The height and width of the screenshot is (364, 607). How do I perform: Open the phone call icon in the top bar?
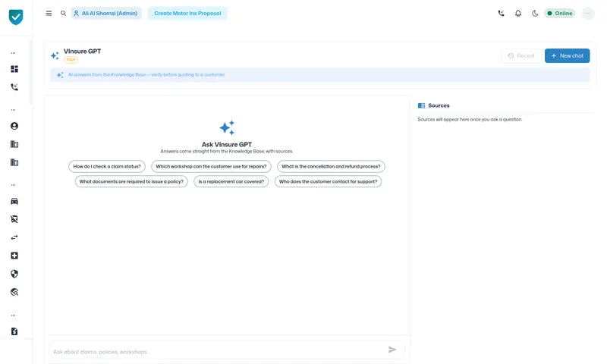(x=501, y=13)
